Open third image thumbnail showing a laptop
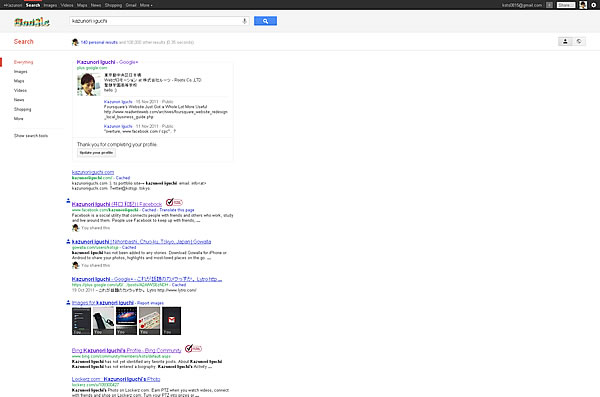Viewport: 600px width, 397px height. 126,321
